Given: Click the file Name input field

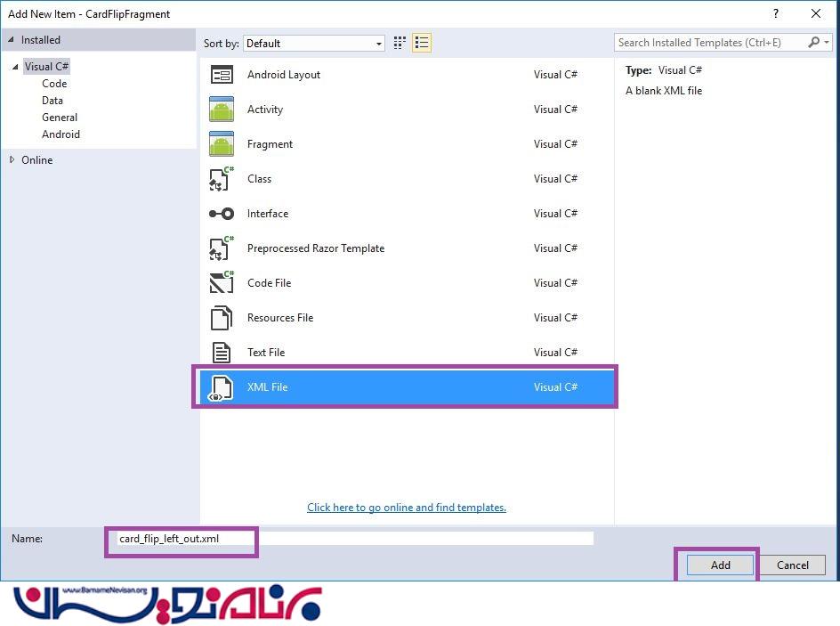Looking at the screenshot, I should pos(354,539).
